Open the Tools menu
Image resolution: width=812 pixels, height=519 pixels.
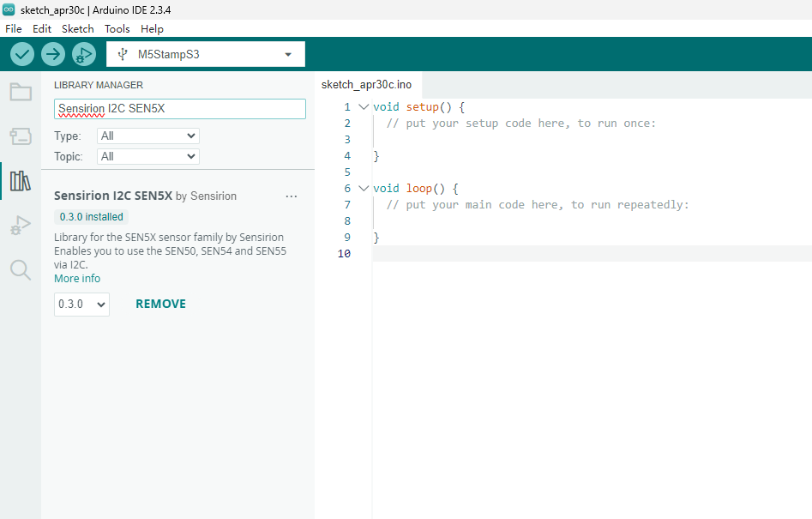(x=117, y=29)
